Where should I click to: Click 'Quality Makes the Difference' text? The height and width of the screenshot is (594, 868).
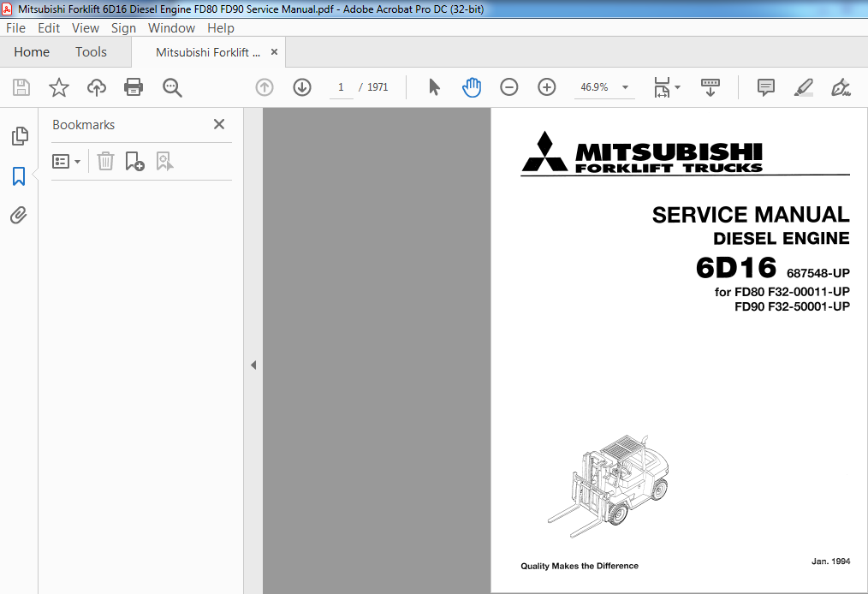579,566
